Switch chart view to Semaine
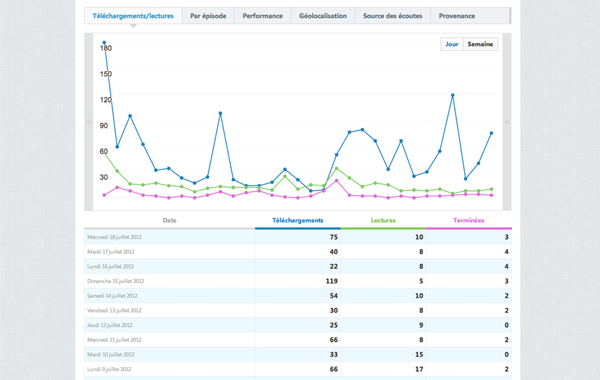The width and height of the screenshot is (600, 380). (480, 44)
